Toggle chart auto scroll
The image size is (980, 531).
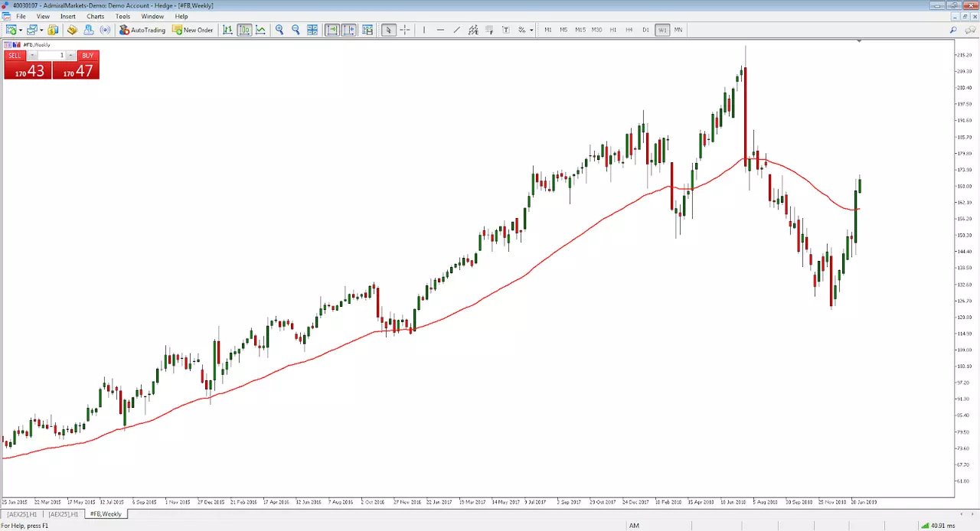[332, 30]
